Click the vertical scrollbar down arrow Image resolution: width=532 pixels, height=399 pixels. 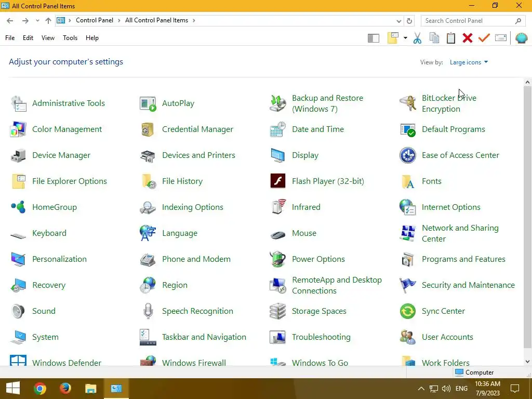[x=527, y=362]
